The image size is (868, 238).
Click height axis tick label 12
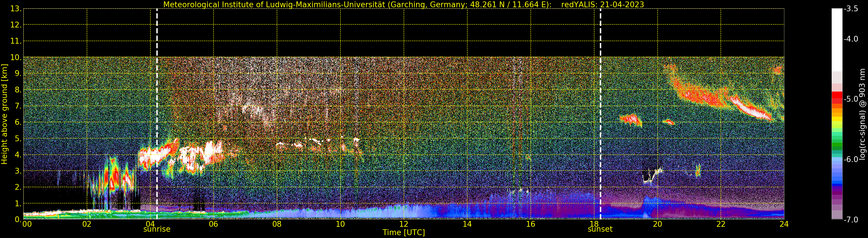[x=16, y=25]
